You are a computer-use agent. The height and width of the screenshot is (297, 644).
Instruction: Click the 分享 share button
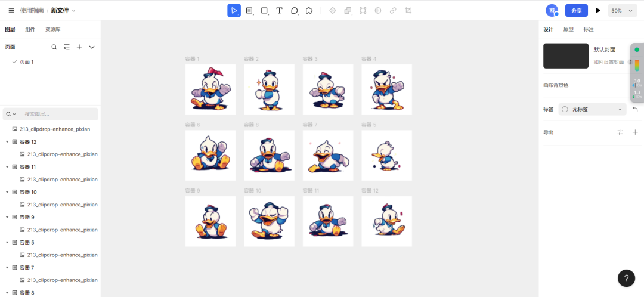coord(576,10)
